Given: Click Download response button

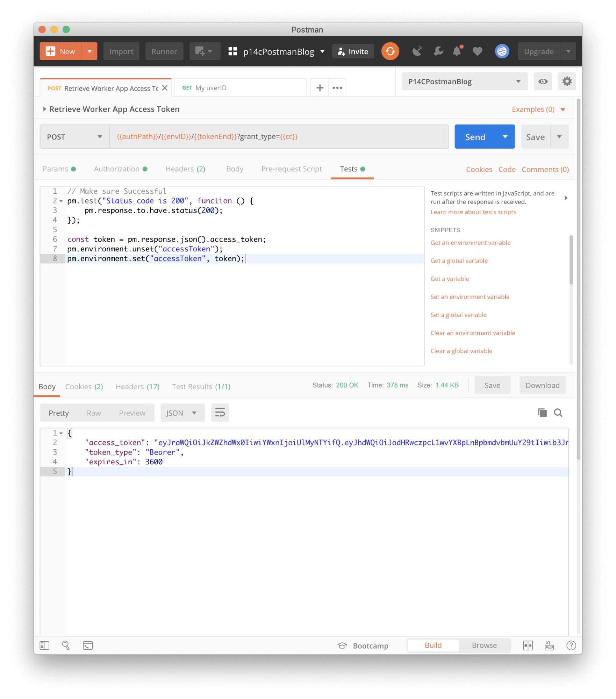Looking at the screenshot, I should (x=543, y=385).
